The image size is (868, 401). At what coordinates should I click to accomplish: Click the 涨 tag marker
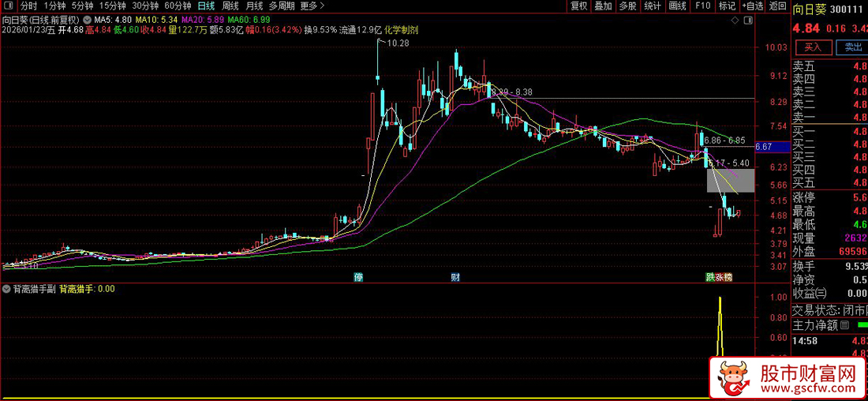(x=719, y=277)
